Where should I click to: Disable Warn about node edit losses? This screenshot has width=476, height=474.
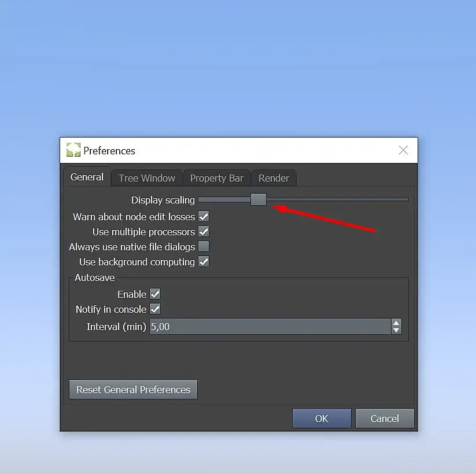click(x=204, y=217)
